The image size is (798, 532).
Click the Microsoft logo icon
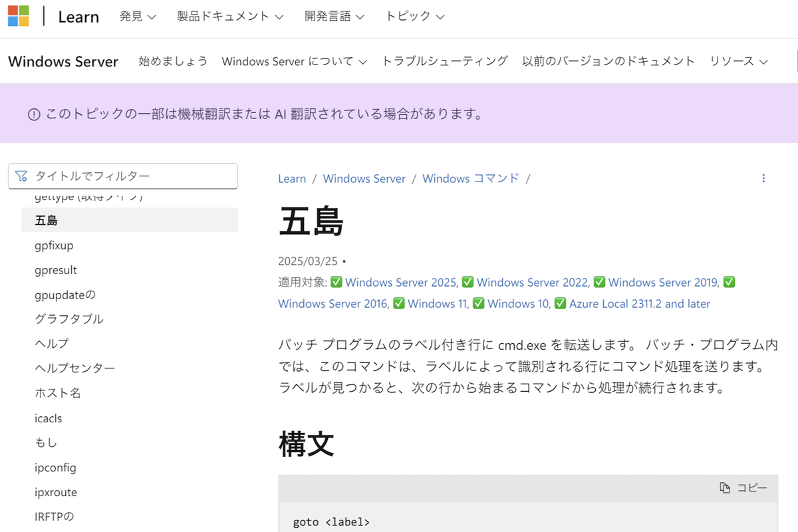pos(19,15)
